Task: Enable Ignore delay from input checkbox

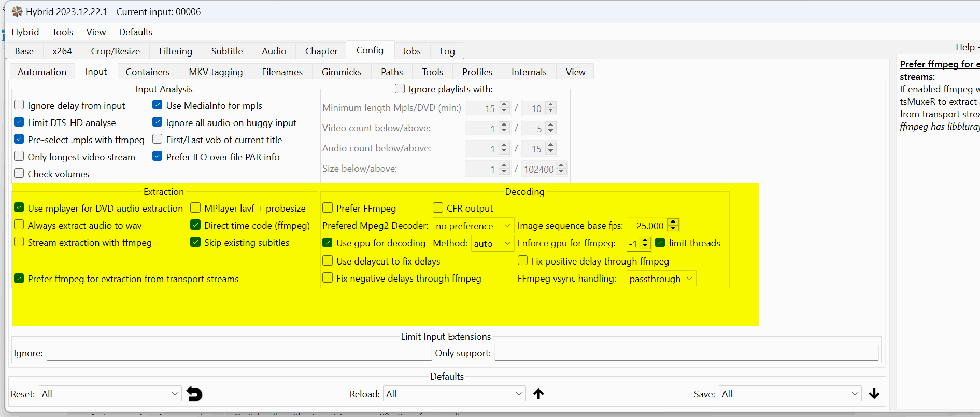Action: point(19,105)
